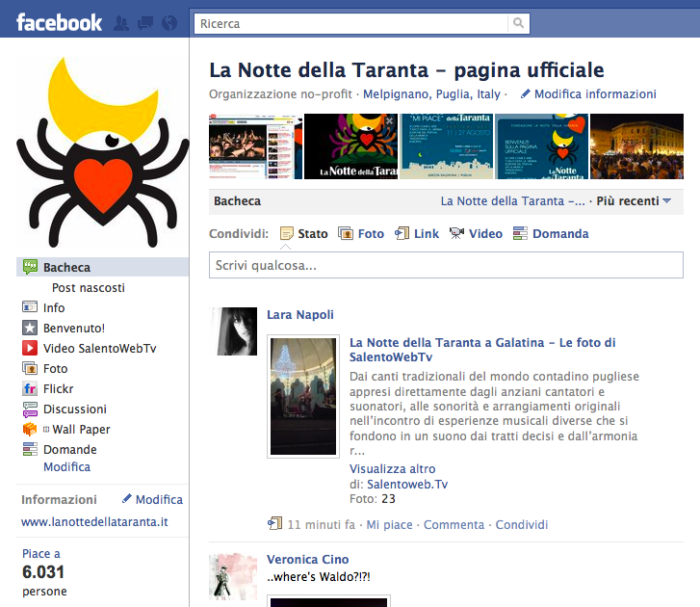Open Foto sidebar entry
The width and height of the screenshot is (700, 607).
(55, 369)
